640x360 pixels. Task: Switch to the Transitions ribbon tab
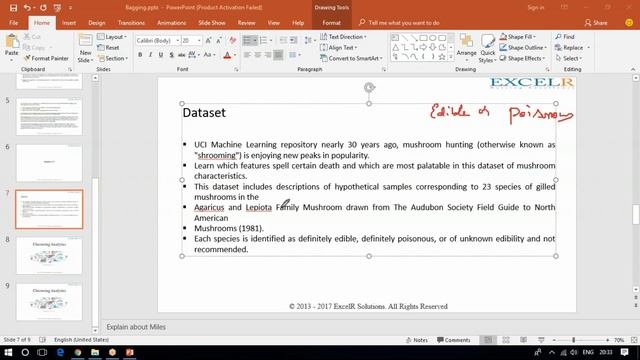(131, 23)
